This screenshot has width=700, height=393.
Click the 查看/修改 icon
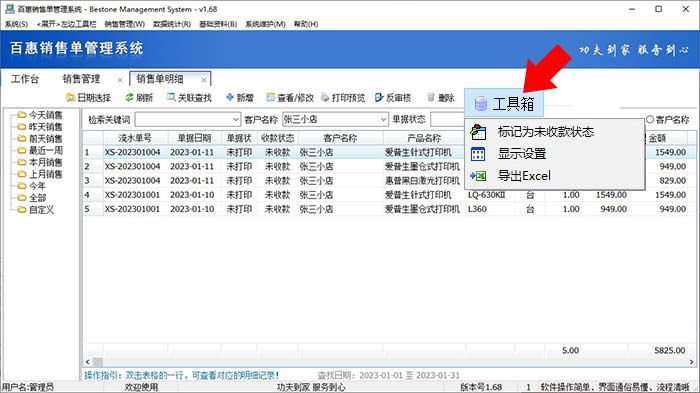pyautogui.click(x=271, y=97)
